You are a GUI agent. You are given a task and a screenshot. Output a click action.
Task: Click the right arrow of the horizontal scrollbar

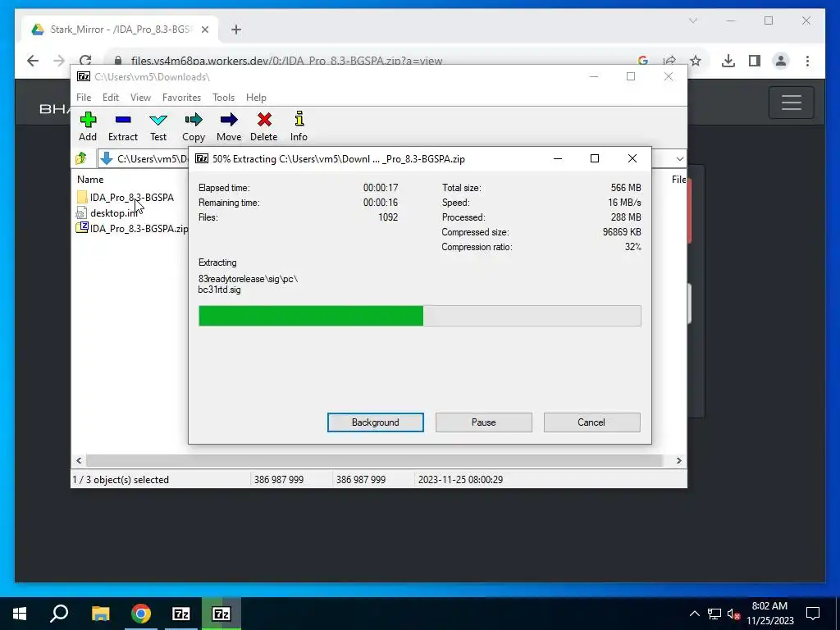coord(678,461)
